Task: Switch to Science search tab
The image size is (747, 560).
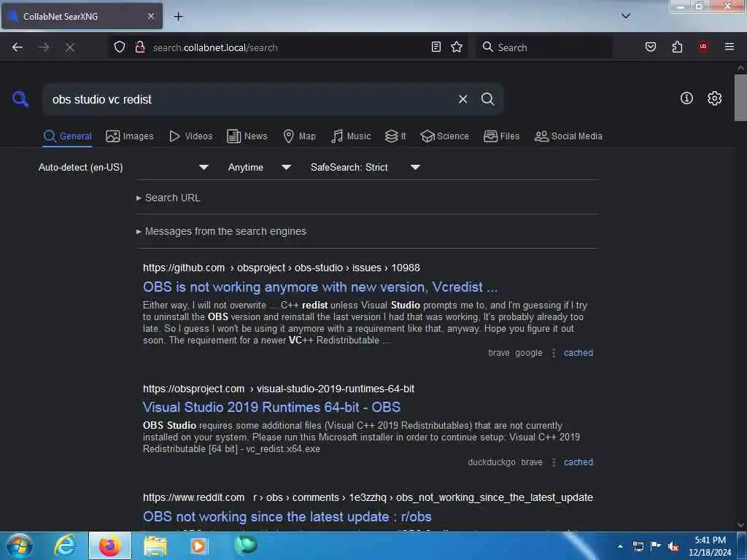Action: click(444, 136)
